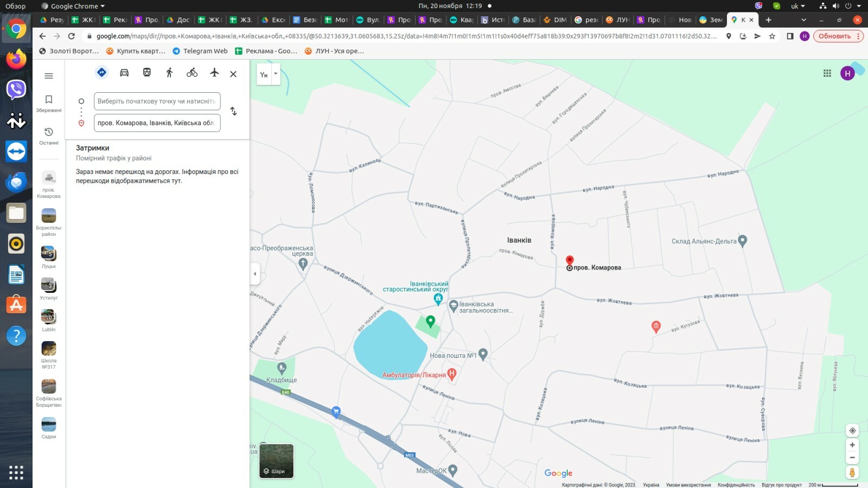Open Recents in the sidebar
Screen dimensions: 868x488
(x=49, y=136)
